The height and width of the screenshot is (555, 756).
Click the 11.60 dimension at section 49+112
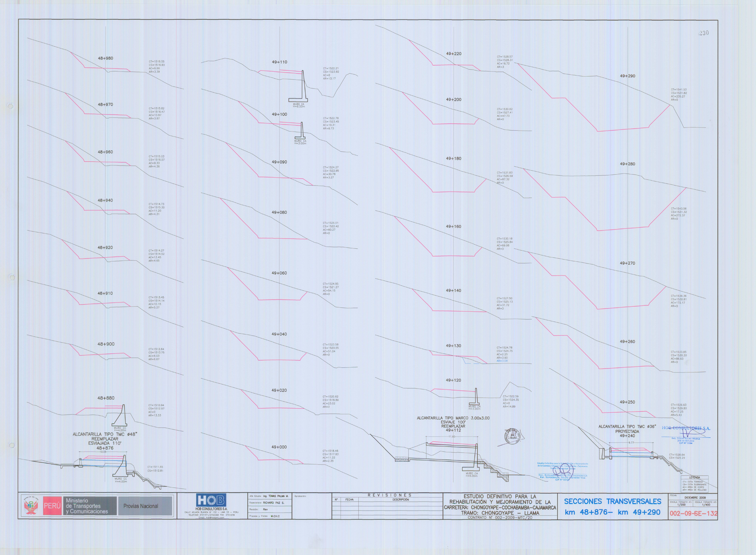click(x=452, y=437)
